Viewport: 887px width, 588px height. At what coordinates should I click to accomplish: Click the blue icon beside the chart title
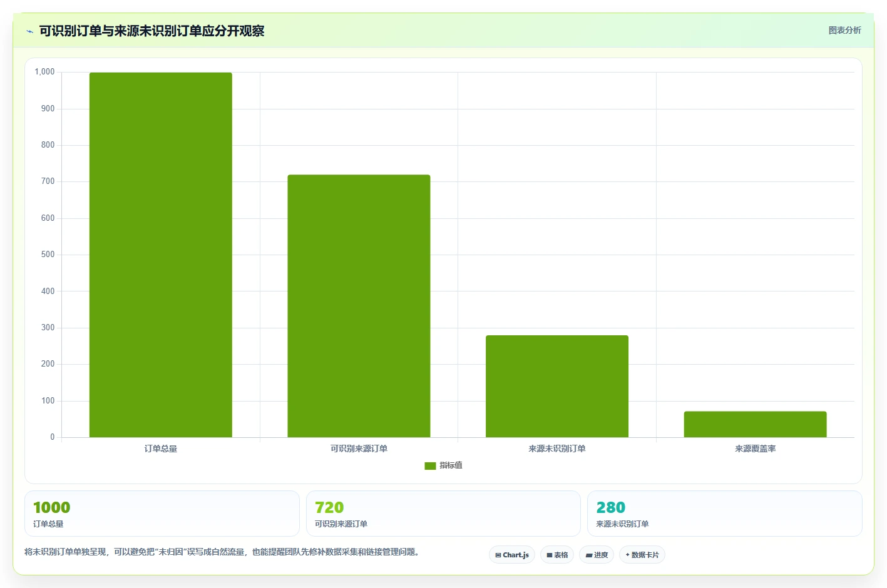pyautogui.click(x=29, y=31)
